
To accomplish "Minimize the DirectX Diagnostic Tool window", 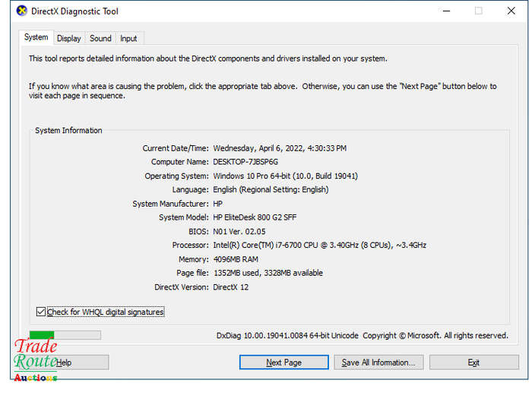I will point(447,11).
